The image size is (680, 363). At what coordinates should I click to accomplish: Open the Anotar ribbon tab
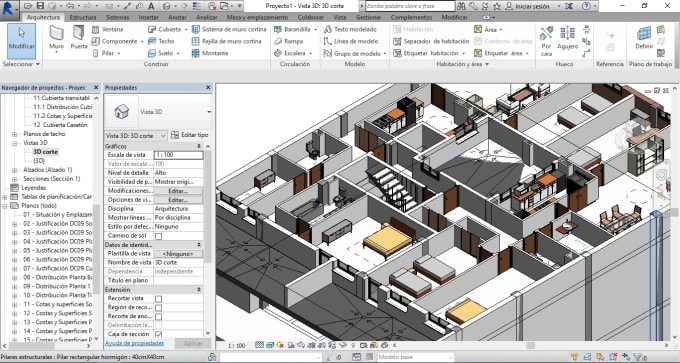(177, 17)
